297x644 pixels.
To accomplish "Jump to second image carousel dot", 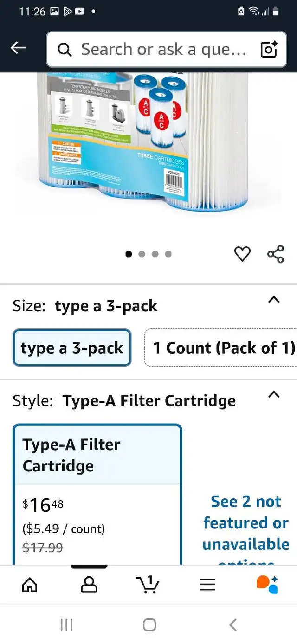I will point(142,254).
